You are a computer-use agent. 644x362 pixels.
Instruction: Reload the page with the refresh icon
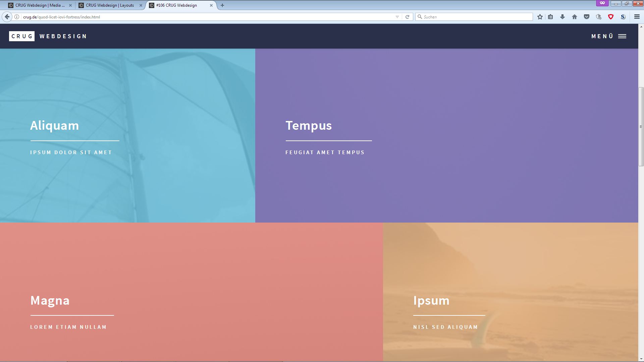(x=407, y=17)
